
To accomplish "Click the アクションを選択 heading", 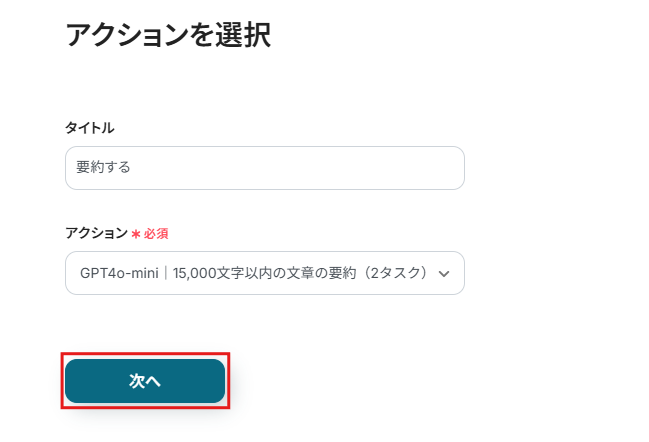I will click(168, 35).
